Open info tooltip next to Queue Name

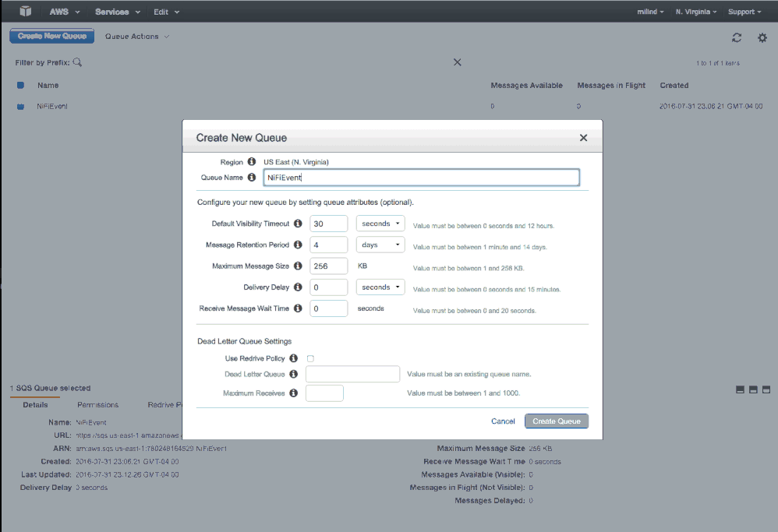pyautogui.click(x=251, y=178)
